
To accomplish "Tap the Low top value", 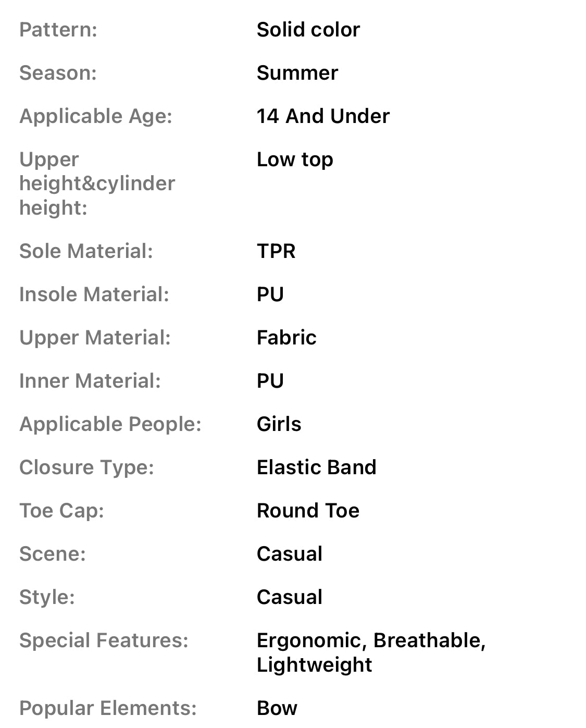I will (x=295, y=159).
